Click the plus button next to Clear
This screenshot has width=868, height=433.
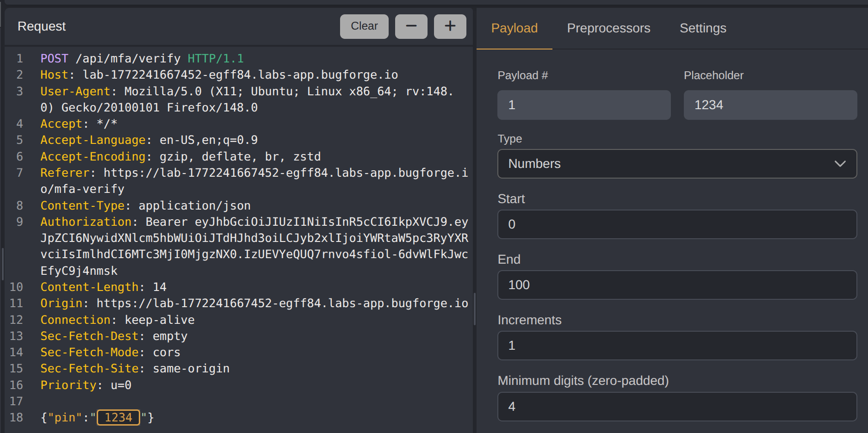pos(450,26)
